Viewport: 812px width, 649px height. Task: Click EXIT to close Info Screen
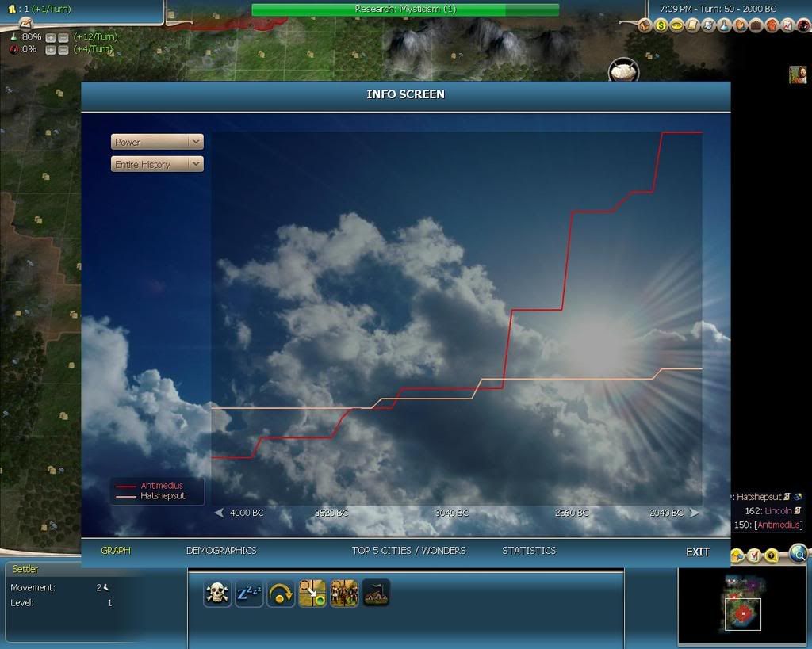(698, 552)
